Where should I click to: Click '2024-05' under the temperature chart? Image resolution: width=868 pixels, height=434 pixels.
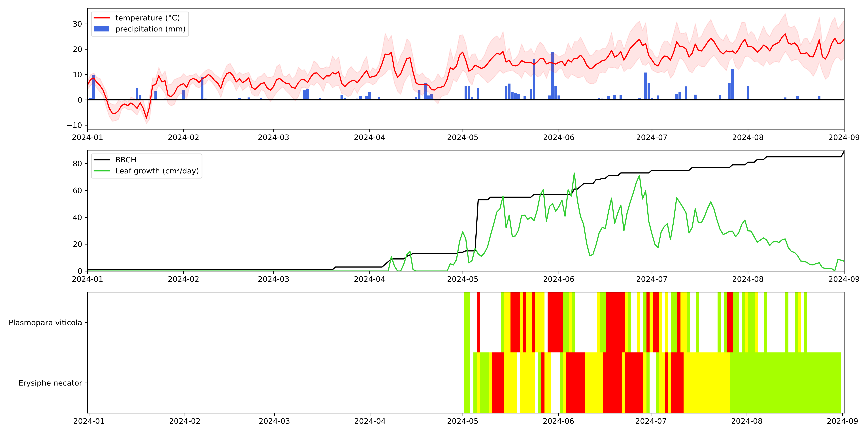463,137
